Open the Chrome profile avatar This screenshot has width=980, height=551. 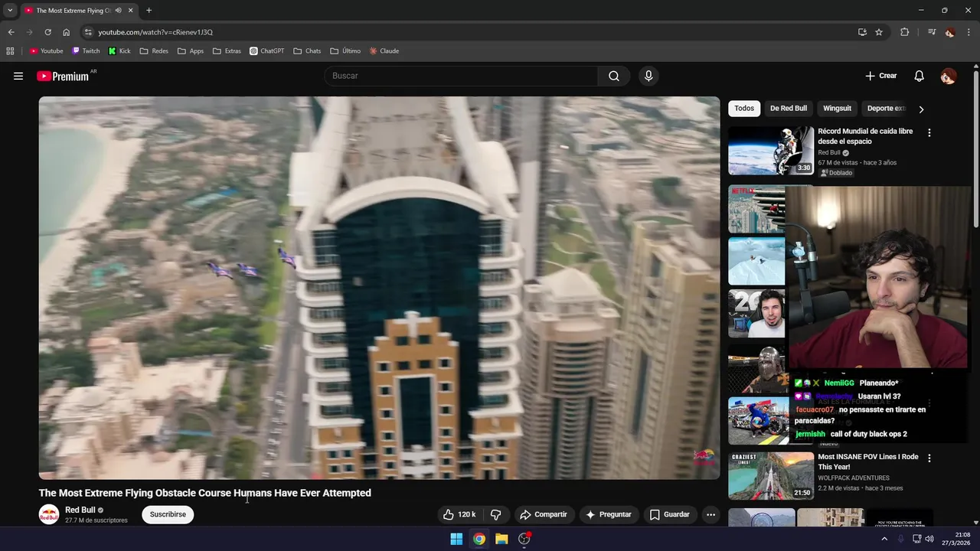coord(950,32)
